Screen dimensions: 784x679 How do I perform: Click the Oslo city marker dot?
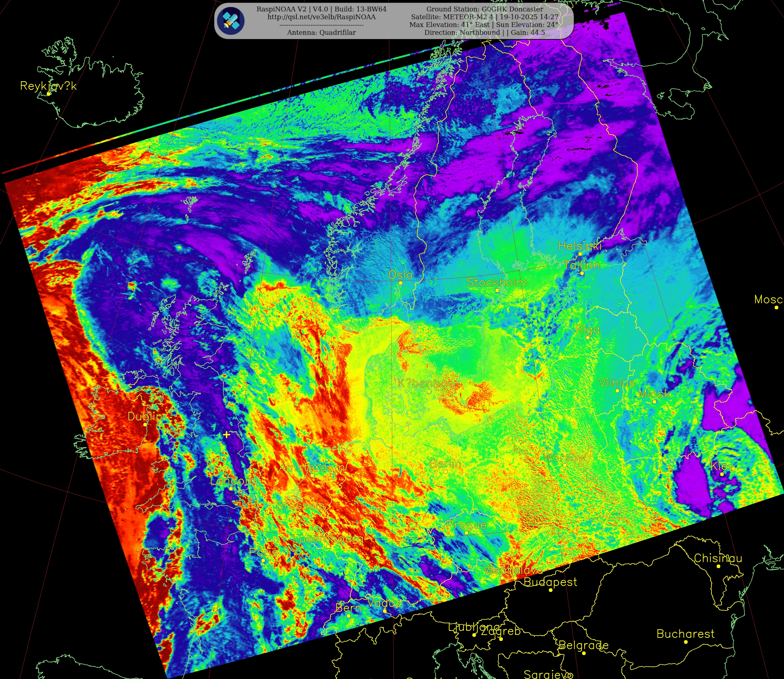click(401, 283)
